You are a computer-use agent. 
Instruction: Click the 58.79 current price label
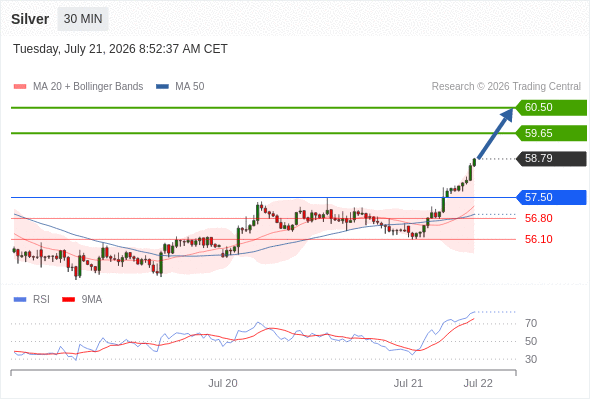[551, 158]
